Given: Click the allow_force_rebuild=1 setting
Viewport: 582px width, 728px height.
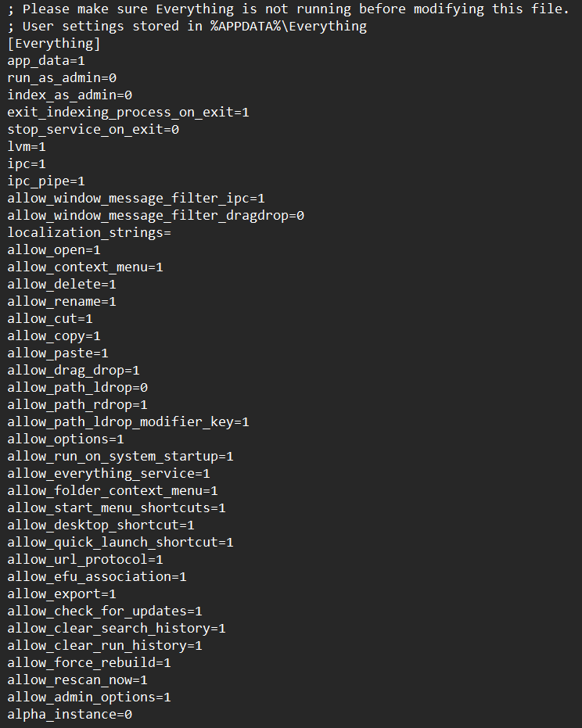Looking at the screenshot, I should coord(89,662).
